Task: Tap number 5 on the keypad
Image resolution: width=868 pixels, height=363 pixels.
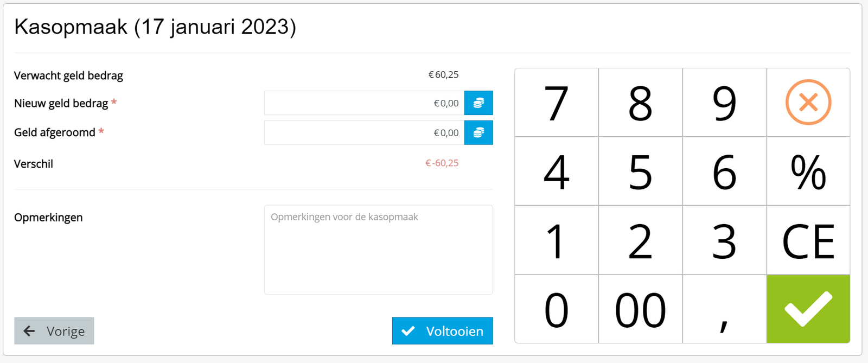Action: pyautogui.click(x=640, y=171)
